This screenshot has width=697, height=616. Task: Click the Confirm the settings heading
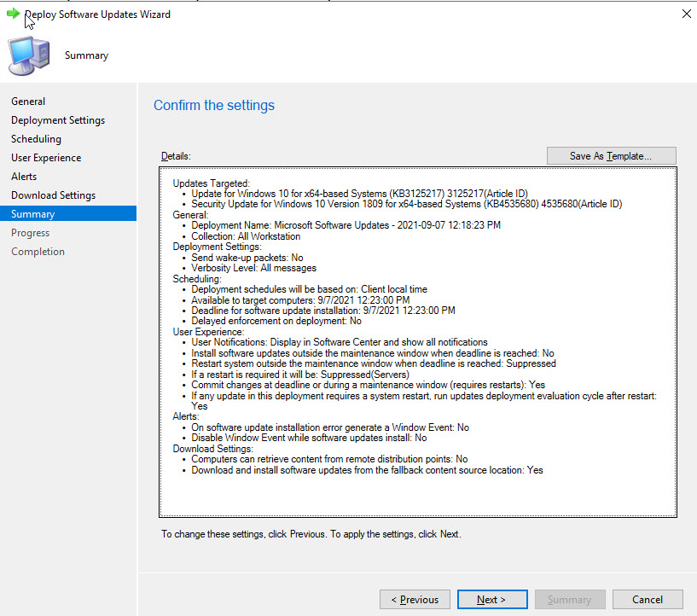click(x=214, y=106)
